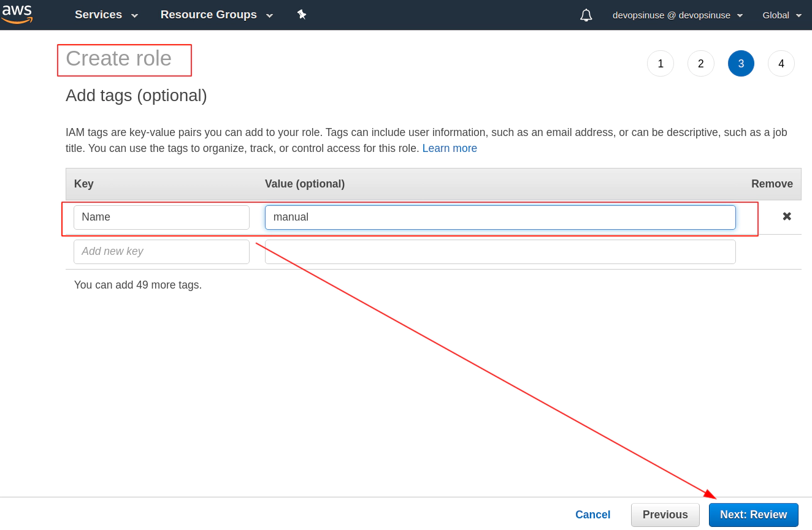
Task: Open the Global region dropdown
Action: (x=782, y=15)
